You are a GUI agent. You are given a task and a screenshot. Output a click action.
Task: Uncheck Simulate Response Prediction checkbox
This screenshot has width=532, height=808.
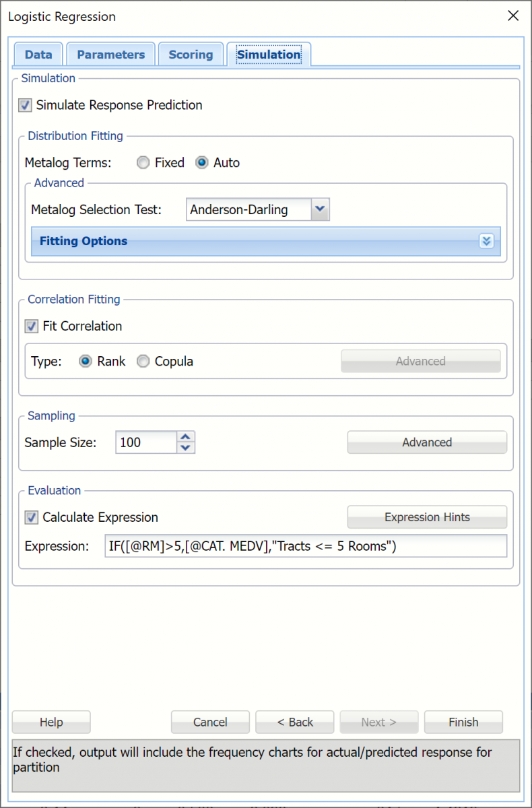pos(25,106)
